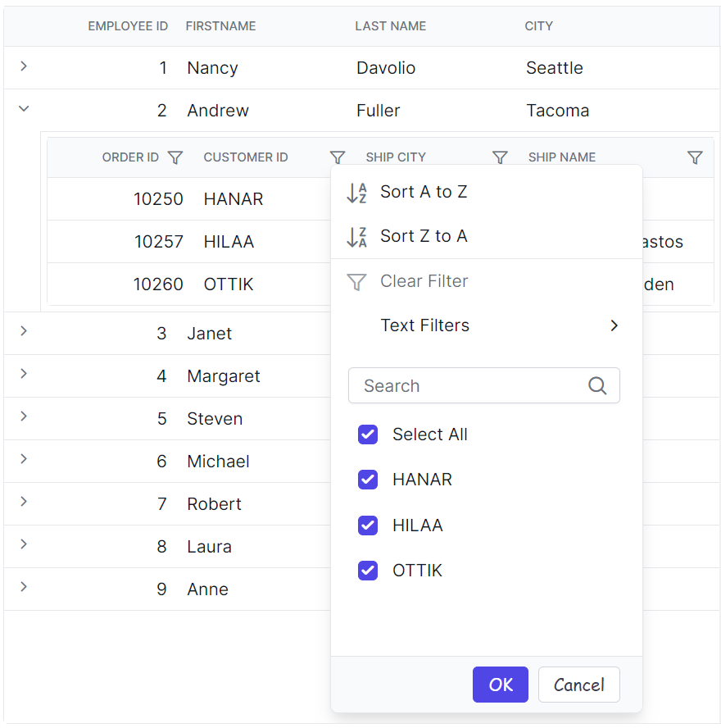The width and height of the screenshot is (721, 728).
Task: Click the Customer ID header label
Action: pyautogui.click(x=246, y=157)
